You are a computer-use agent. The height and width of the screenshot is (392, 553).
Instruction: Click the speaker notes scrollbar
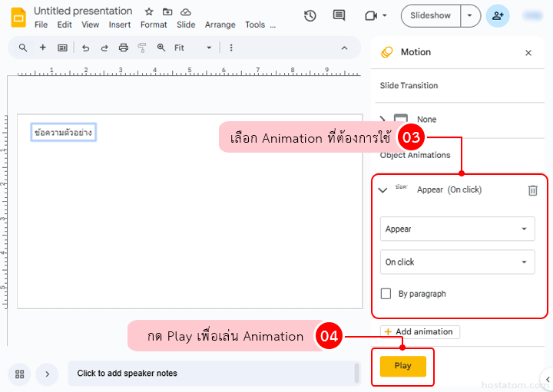pos(356,373)
